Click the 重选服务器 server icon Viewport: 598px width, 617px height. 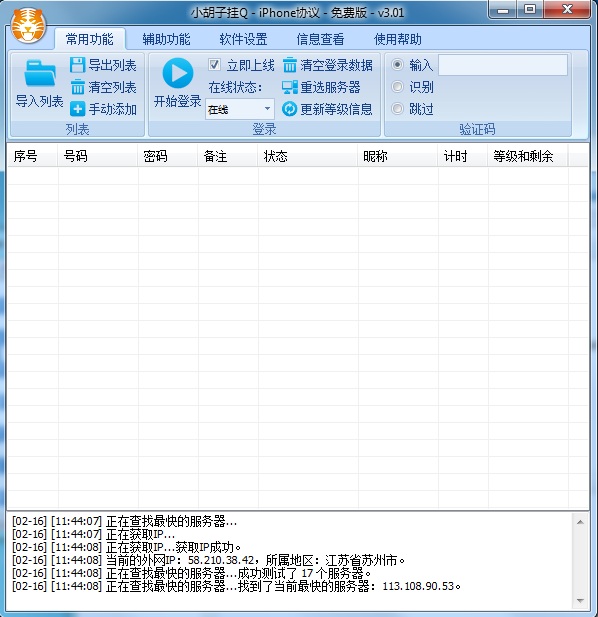coord(290,87)
